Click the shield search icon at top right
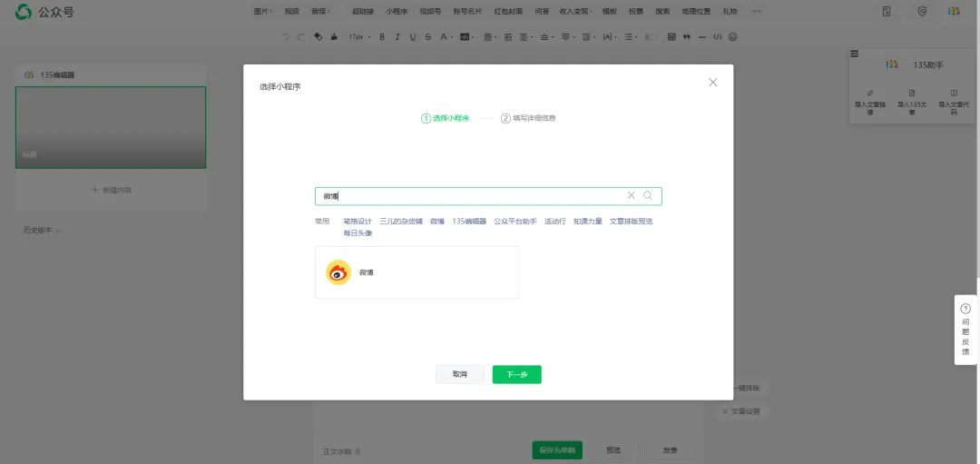This screenshot has width=980, height=464. [922, 11]
